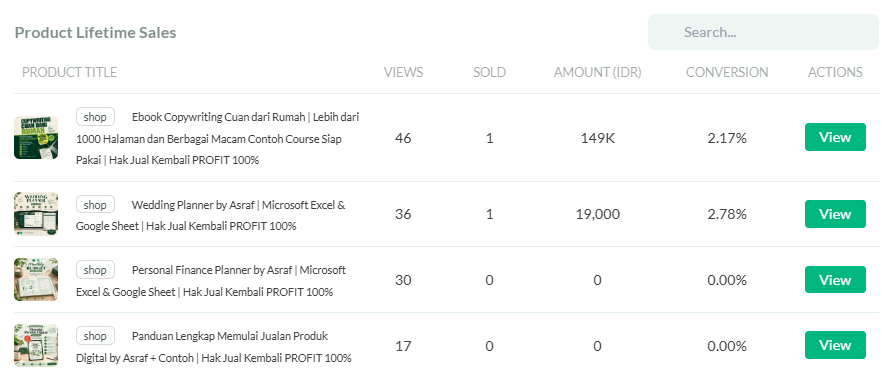Click the 19,000 amount value
The height and width of the screenshot is (376, 890).
click(598, 214)
